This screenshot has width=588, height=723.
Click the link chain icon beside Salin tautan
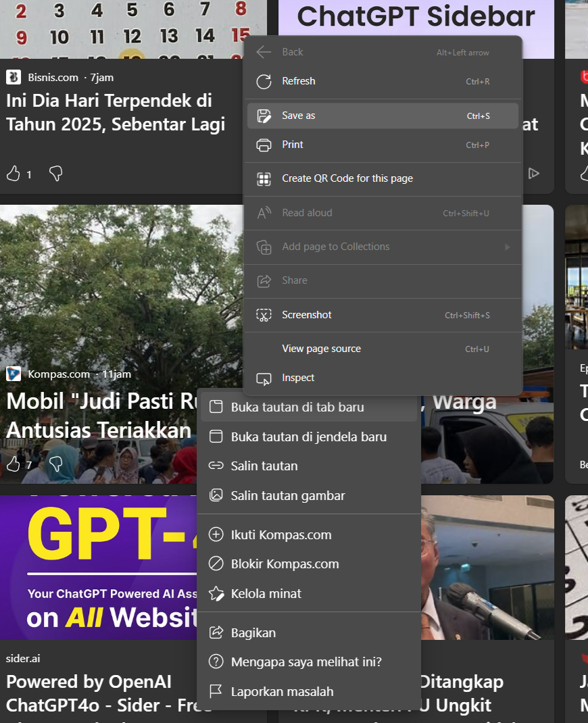pyautogui.click(x=216, y=466)
